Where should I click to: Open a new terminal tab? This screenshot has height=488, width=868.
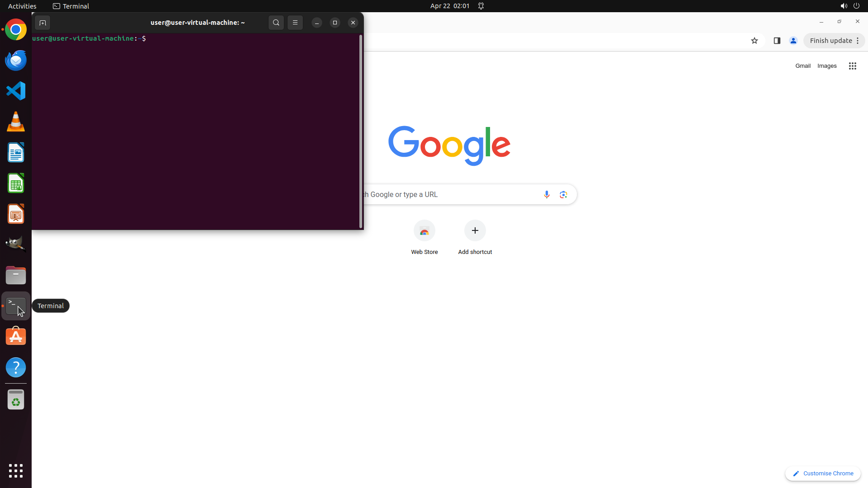point(42,23)
